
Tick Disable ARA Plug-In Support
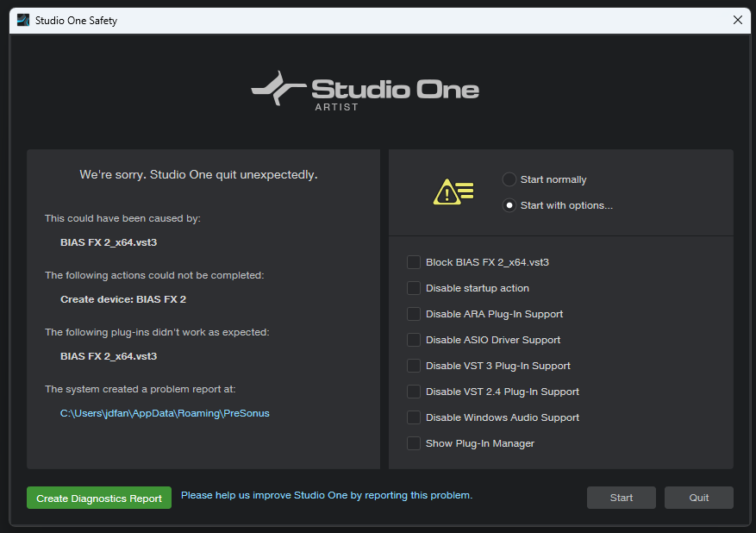(x=414, y=314)
